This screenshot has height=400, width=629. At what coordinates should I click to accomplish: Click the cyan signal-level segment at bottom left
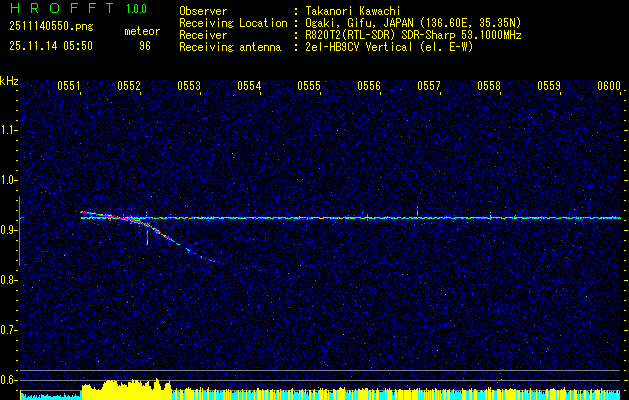click(51, 396)
